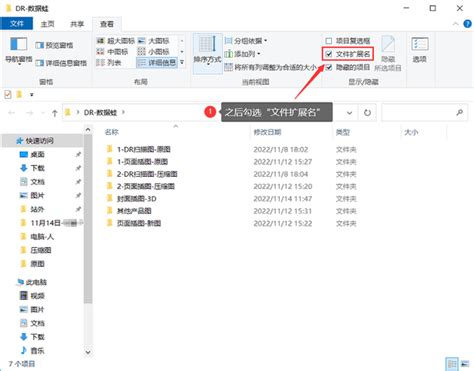Sort by the 类型 column header
This screenshot has width=474, height=371.
(343, 132)
